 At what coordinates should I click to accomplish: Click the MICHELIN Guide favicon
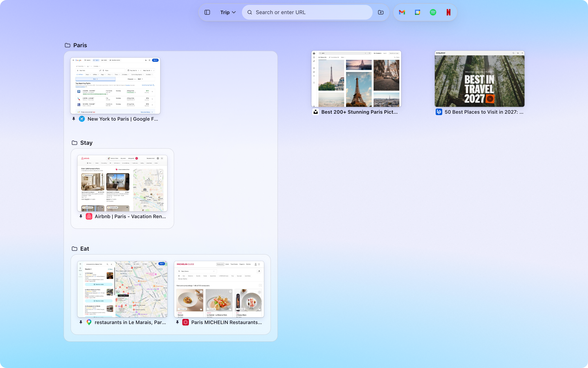[x=186, y=322]
